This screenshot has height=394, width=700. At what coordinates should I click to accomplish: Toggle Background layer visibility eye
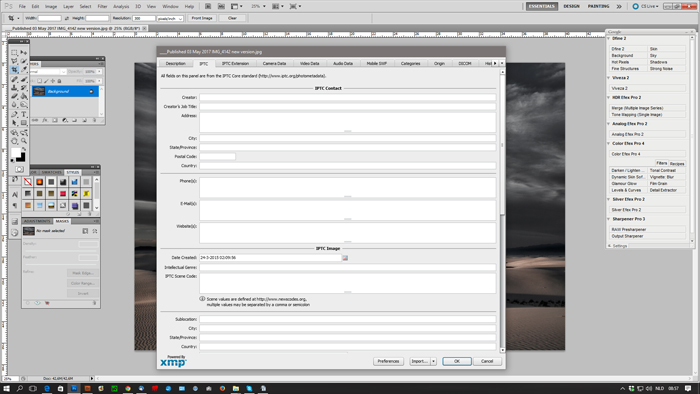(91, 91)
